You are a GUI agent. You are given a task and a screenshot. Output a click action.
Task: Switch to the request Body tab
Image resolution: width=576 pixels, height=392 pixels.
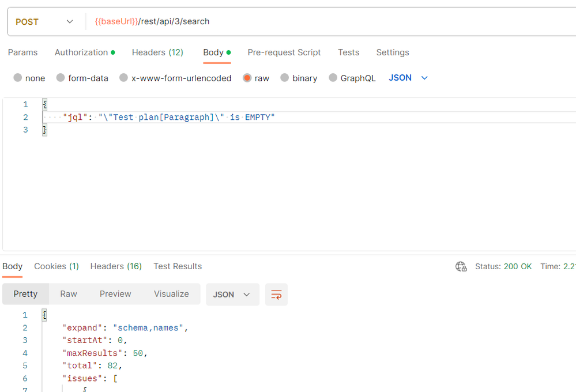tap(217, 52)
